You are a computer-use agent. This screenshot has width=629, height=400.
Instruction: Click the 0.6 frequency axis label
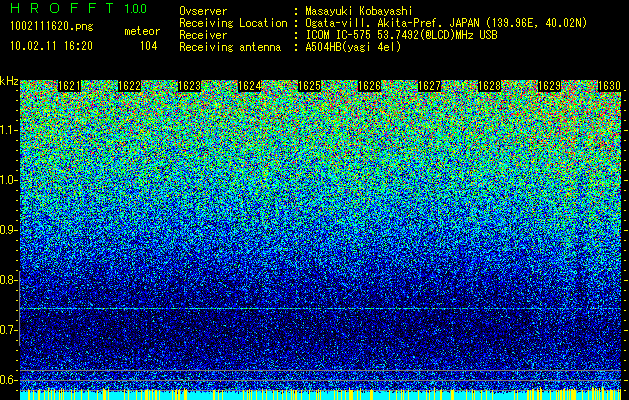coord(8,380)
